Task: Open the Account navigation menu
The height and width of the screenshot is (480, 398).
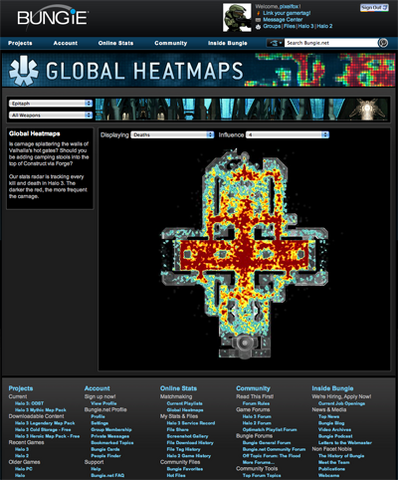Action: [x=65, y=43]
